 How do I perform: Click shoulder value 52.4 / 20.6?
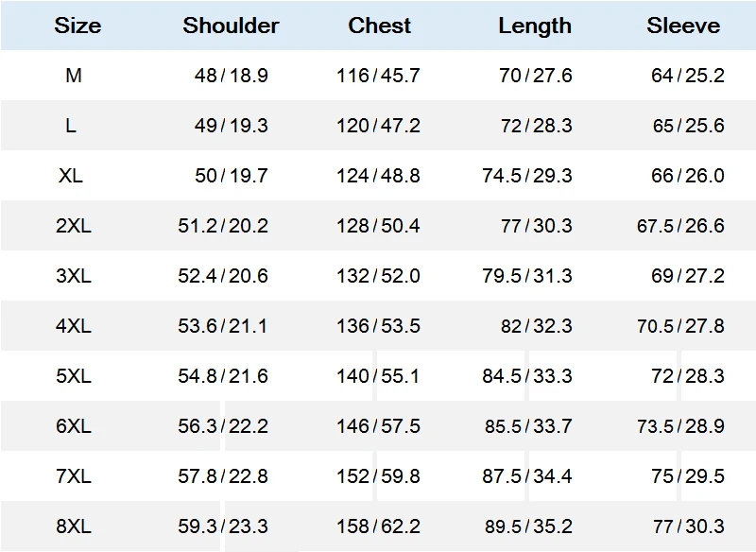tap(223, 276)
